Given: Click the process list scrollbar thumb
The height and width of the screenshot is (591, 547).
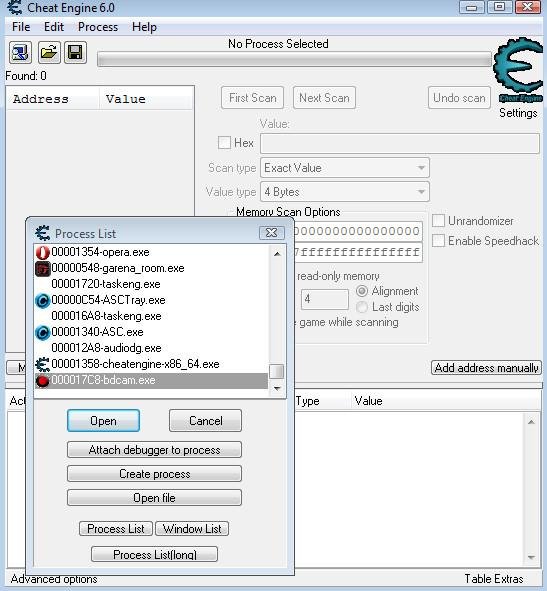Looking at the screenshot, I should 277,371.
